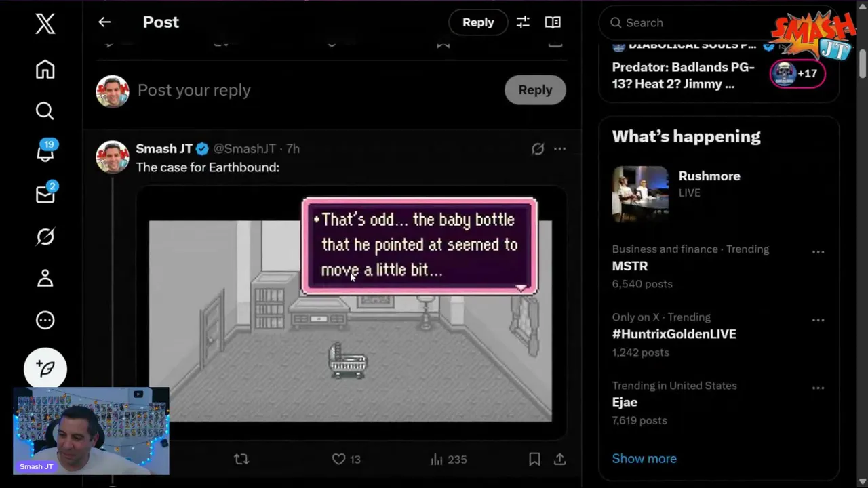Open the Explore search icon in sidebar
The width and height of the screenshot is (868, 488).
(45, 110)
